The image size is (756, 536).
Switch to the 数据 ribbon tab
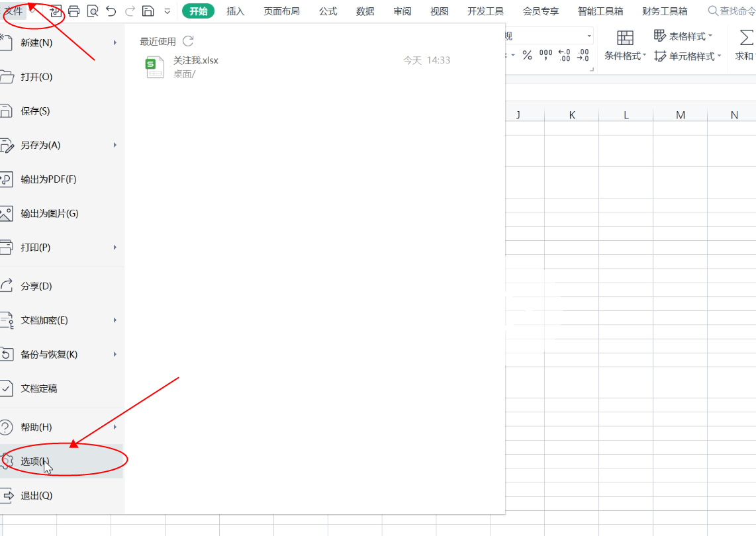[365, 11]
